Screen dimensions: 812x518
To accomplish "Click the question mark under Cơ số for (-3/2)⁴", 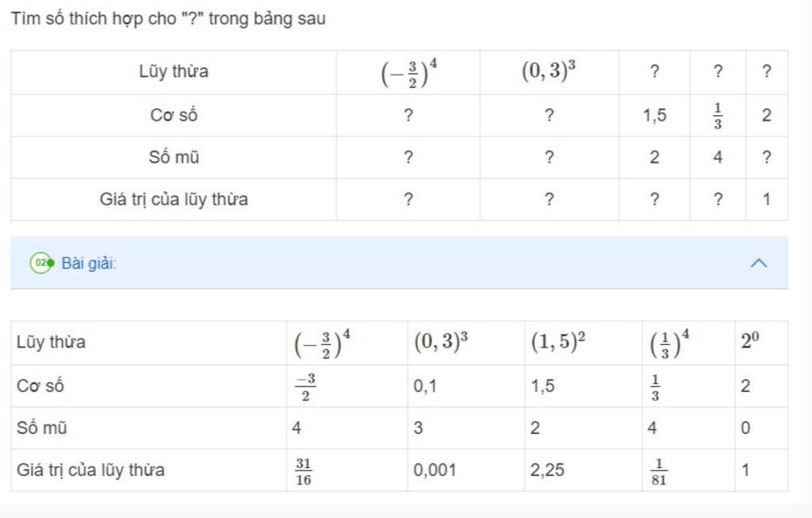I will 408,115.
